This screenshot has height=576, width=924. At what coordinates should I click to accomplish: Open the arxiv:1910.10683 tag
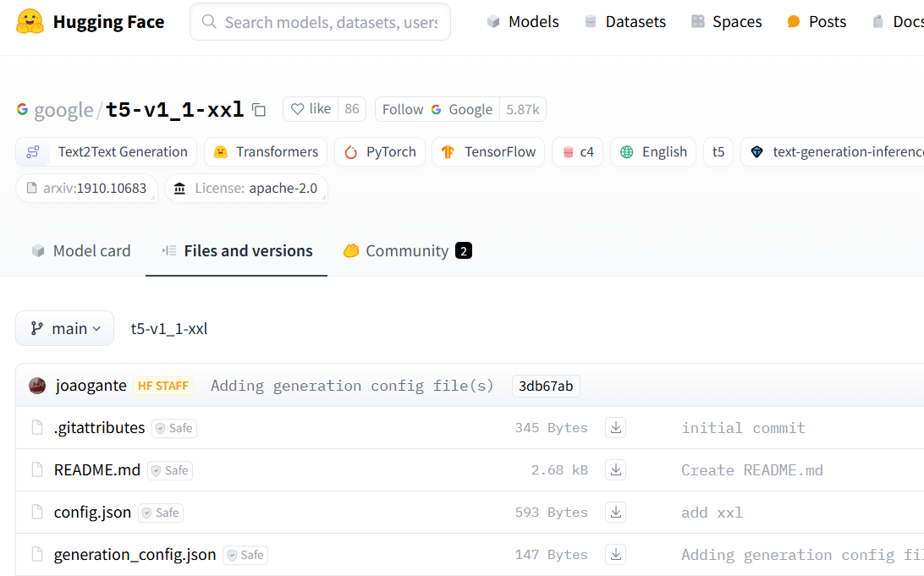[86, 189]
